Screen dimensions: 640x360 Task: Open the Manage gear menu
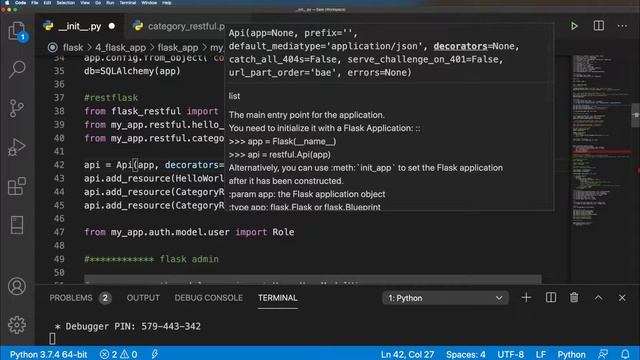17,325
